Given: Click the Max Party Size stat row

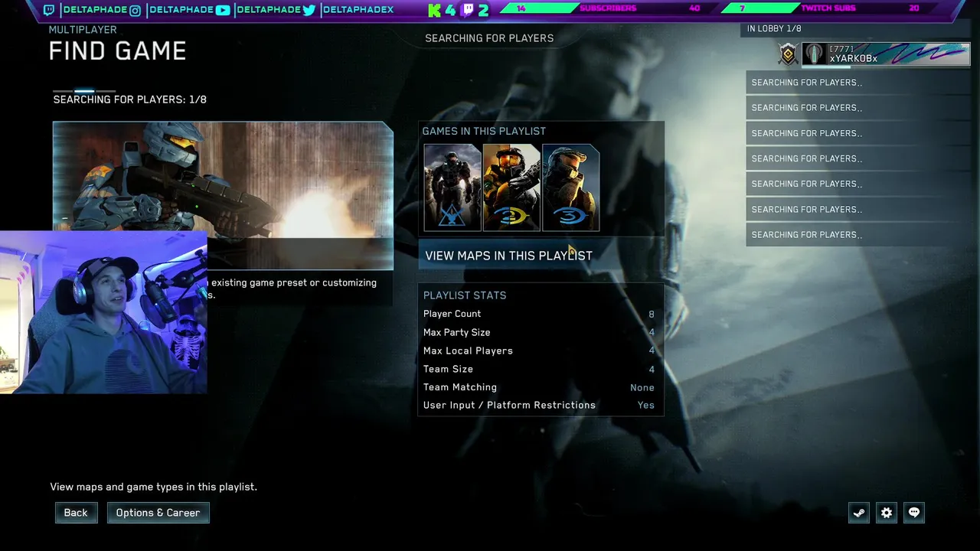Looking at the screenshot, I should (540, 332).
